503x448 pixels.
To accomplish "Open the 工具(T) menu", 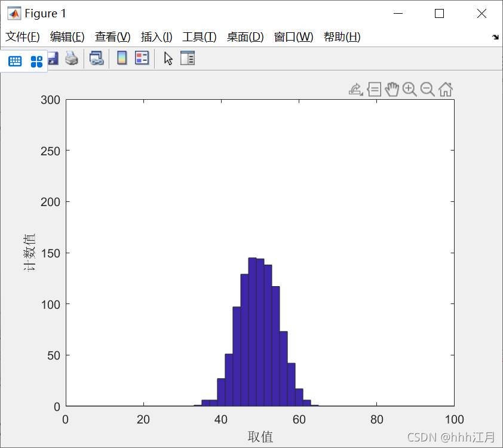I will pyautogui.click(x=199, y=37).
